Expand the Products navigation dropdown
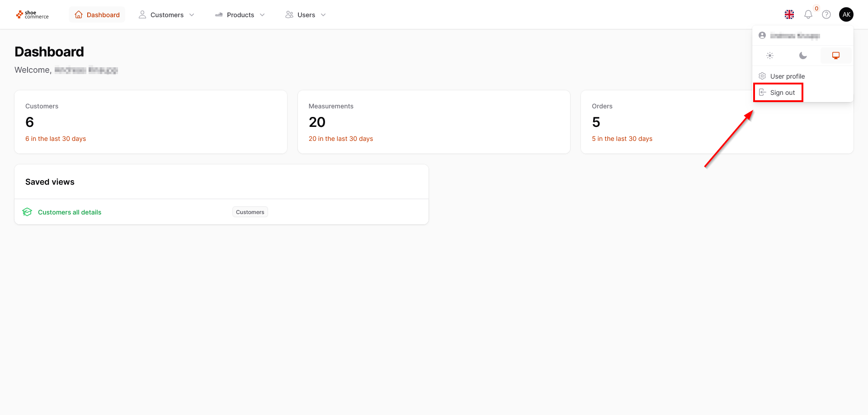This screenshot has width=868, height=415. coord(240,15)
